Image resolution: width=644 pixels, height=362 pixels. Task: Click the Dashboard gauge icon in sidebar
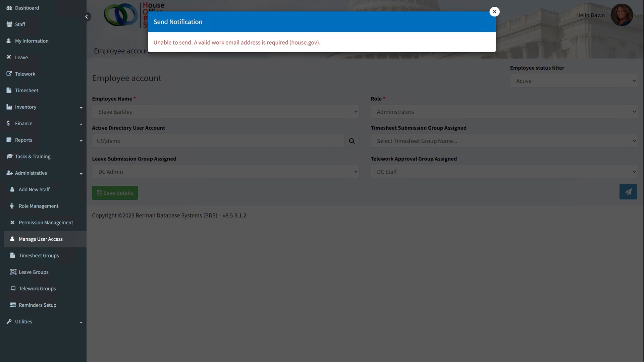pyautogui.click(x=9, y=8)
